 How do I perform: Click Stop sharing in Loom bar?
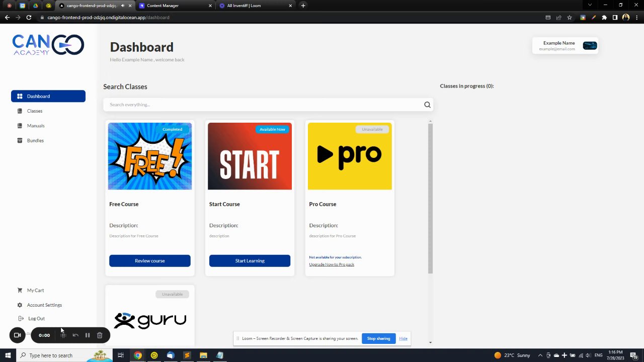tap(378, 338)
